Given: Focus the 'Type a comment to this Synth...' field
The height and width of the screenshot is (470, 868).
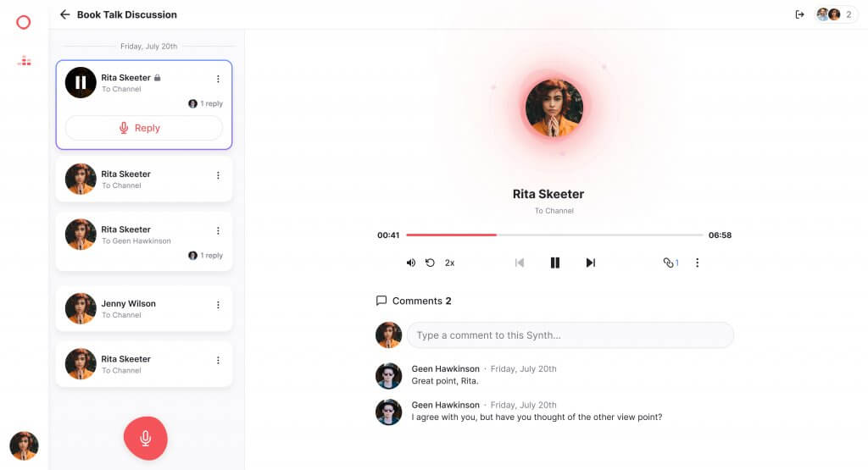Looking at the screenshot, I should point(570,335).
